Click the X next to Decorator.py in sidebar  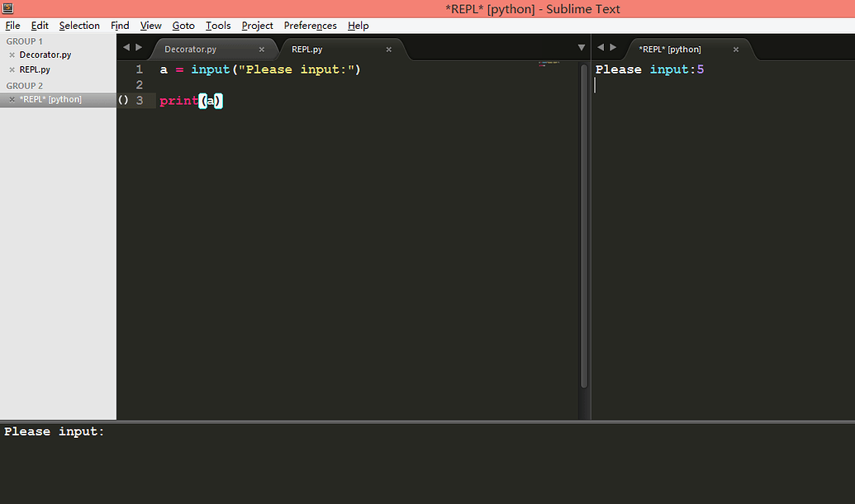click(10, 55)
